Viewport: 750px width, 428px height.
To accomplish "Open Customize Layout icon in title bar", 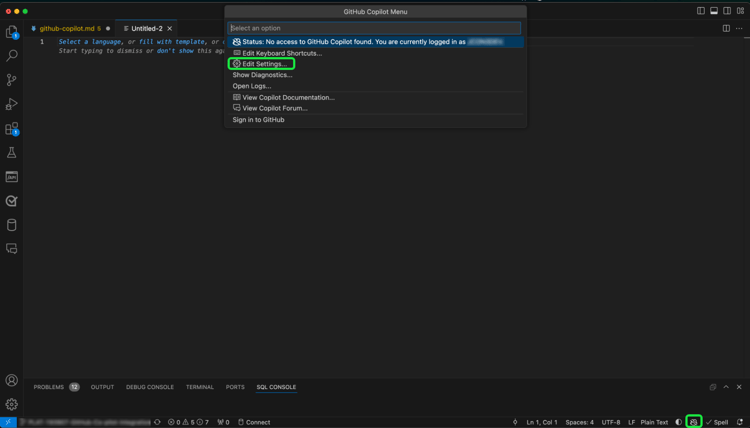I will tap(740, 11).
